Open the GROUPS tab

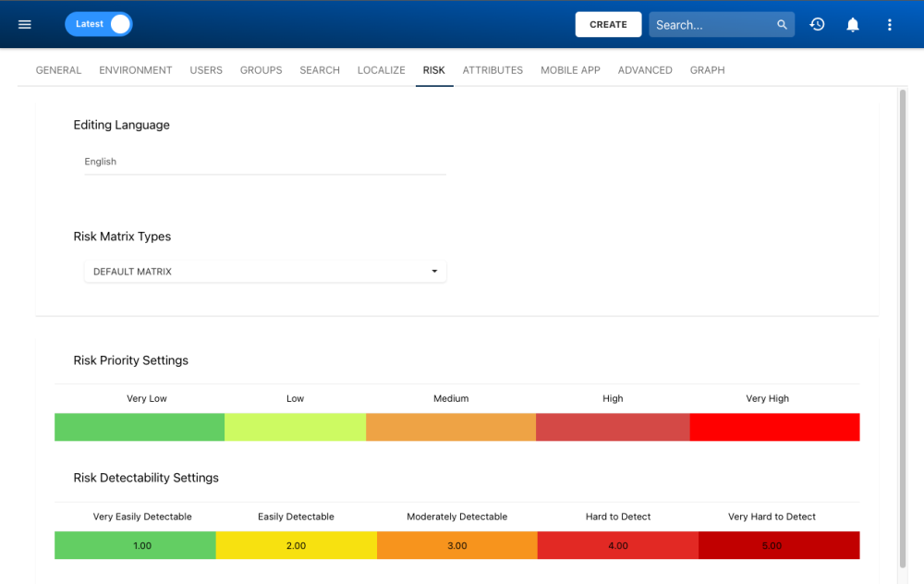pyautogui.click(x=261, y=70)
